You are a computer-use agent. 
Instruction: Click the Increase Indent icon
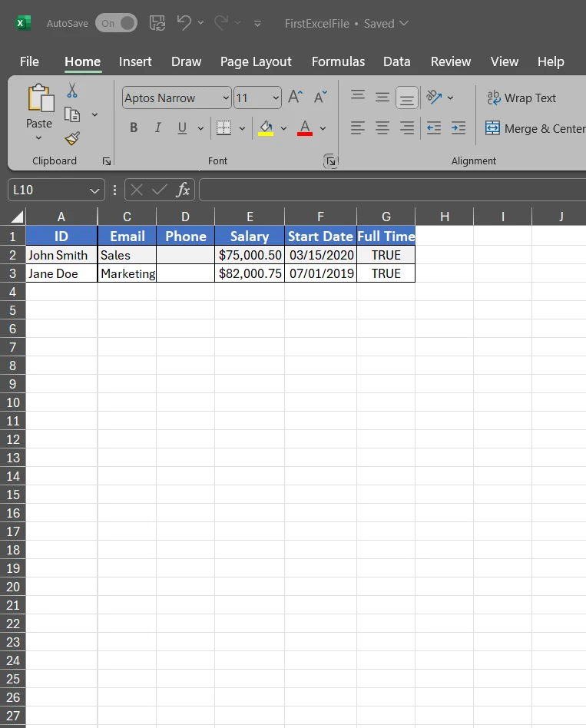tap(459, 128)
